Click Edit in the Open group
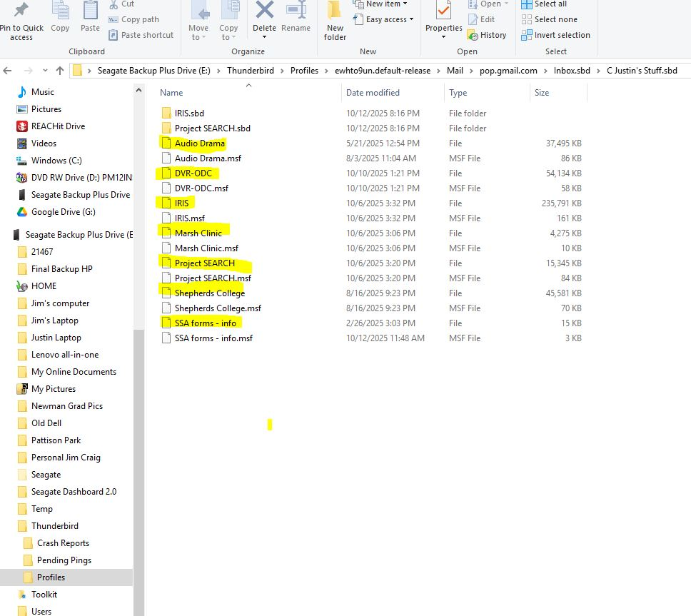 click(x=482, y=19)
